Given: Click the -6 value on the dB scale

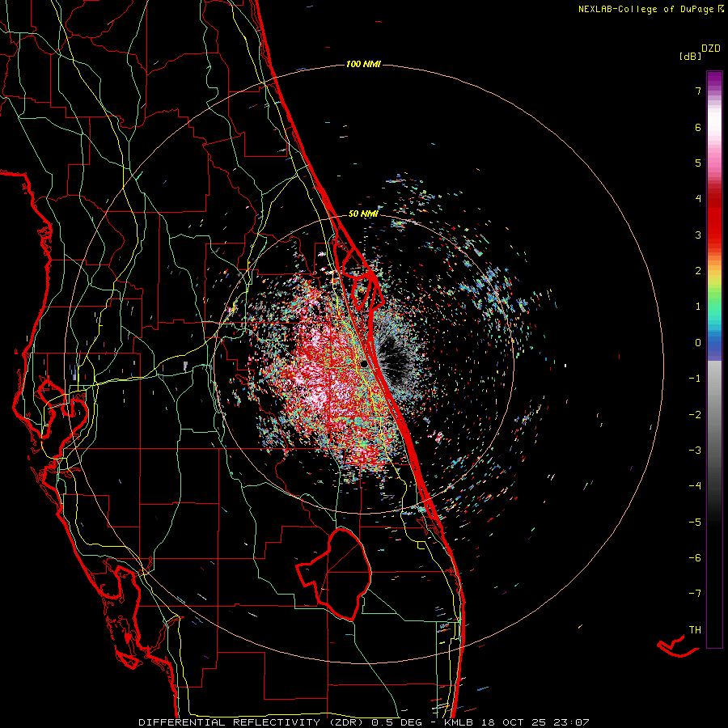Looking at the screenshot, I should 695,558.
